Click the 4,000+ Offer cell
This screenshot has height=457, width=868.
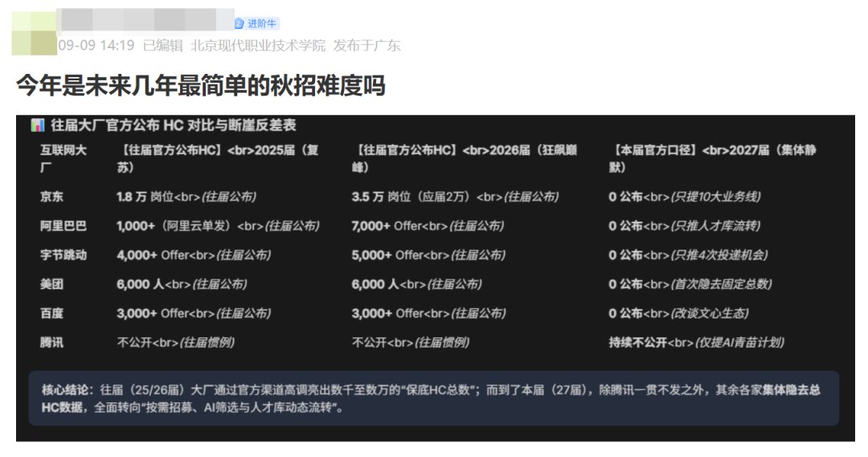[194, 255]
